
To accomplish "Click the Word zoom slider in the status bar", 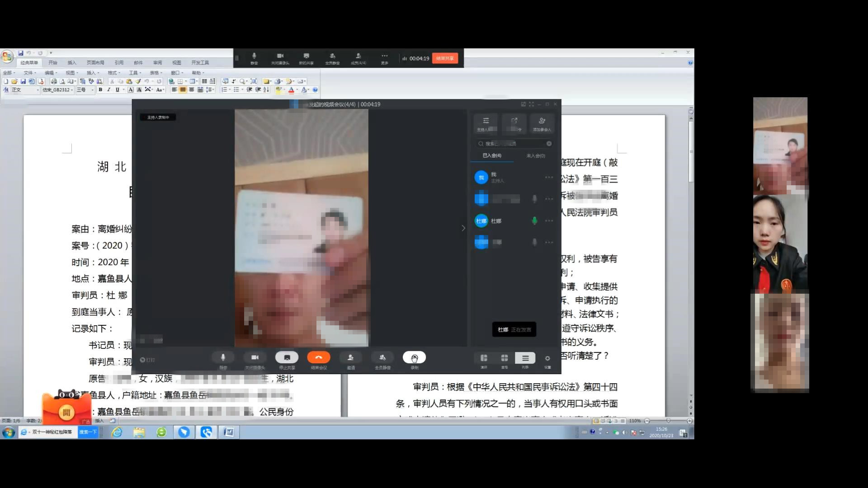I will (x=668, y=421).
